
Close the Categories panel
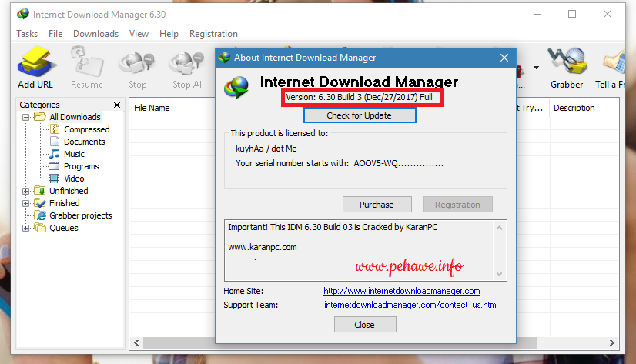(x=117, y=105)
